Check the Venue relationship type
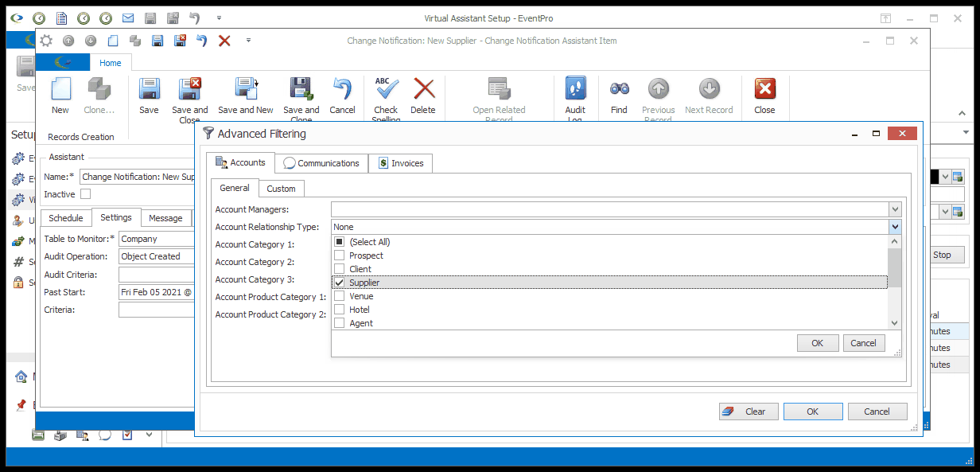Viewport: 980px width, 472px height. [x=340, y=296]
